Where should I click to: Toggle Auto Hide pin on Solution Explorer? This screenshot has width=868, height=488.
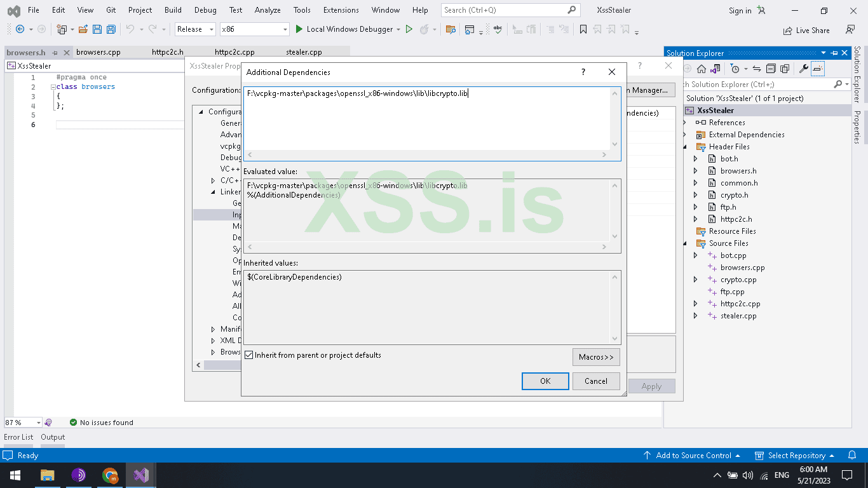834,53
